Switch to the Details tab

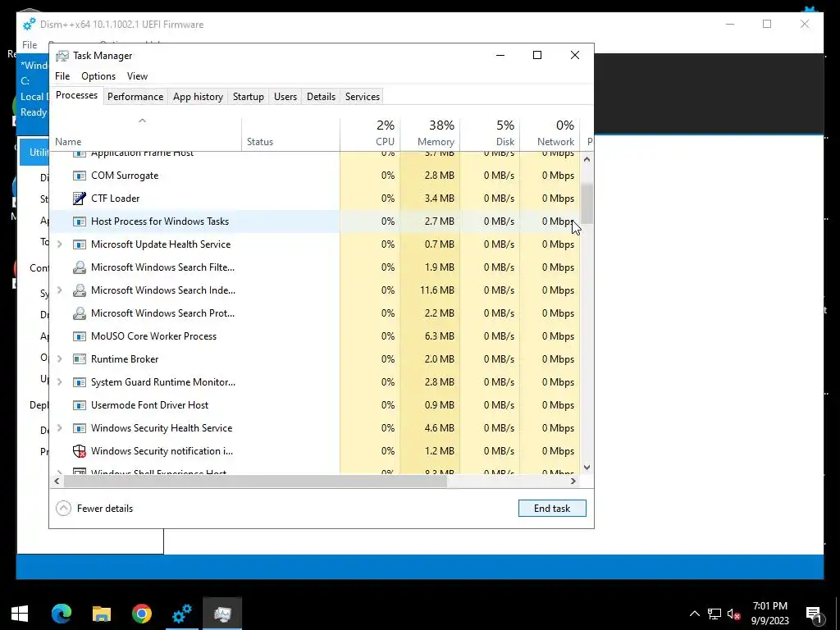pos(321,97)
